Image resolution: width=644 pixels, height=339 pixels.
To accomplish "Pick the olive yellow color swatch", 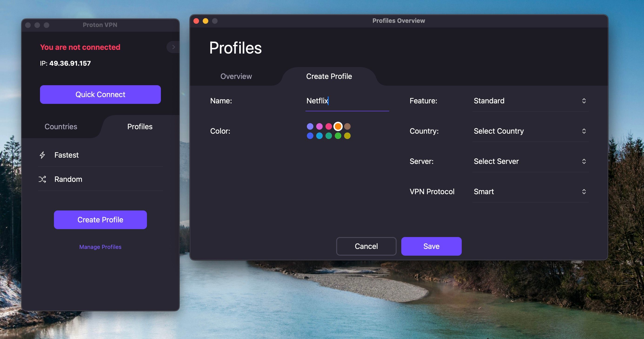I will [347, 136].
